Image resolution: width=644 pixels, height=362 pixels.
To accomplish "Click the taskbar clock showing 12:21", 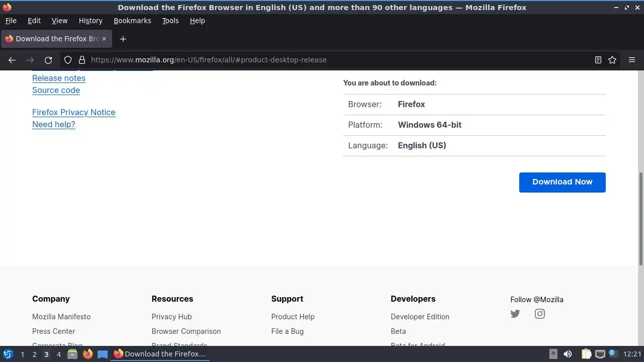I will click(632, 354).
